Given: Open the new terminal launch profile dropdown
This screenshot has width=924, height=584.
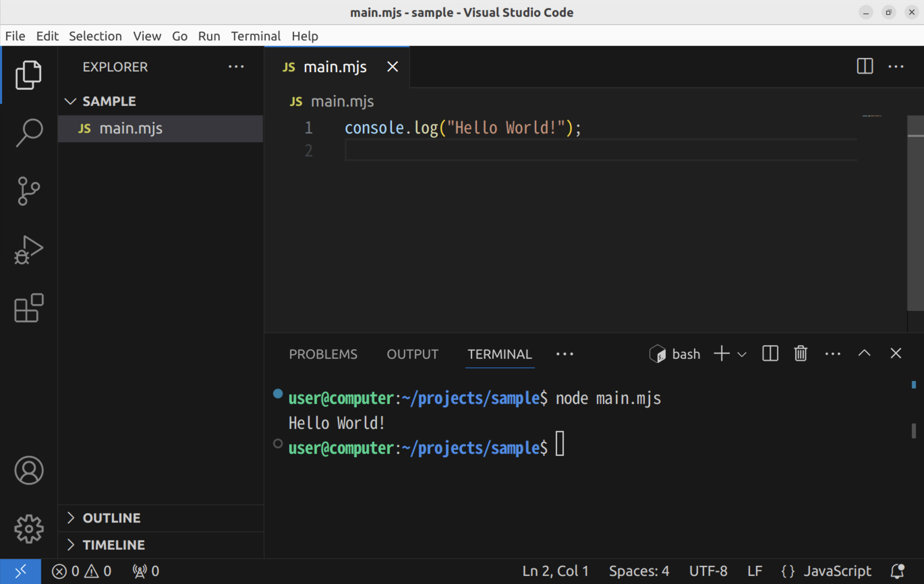Looking at the screenshot, I should click(742, 354).
